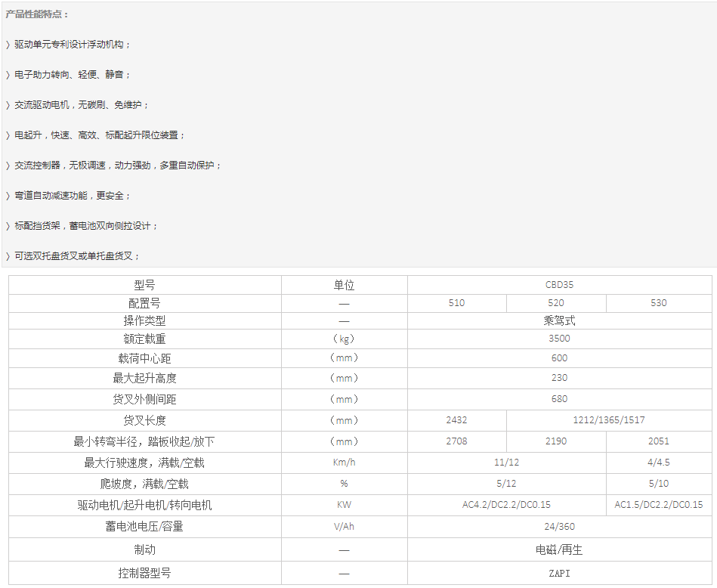Select the speed value 11/12
The height and width of the screenshot is (588, 717).
506,463
